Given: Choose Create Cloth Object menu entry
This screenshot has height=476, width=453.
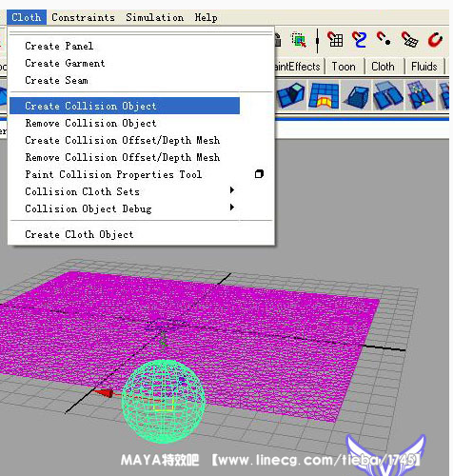Looking at the screenshot, I should point(79,234).
